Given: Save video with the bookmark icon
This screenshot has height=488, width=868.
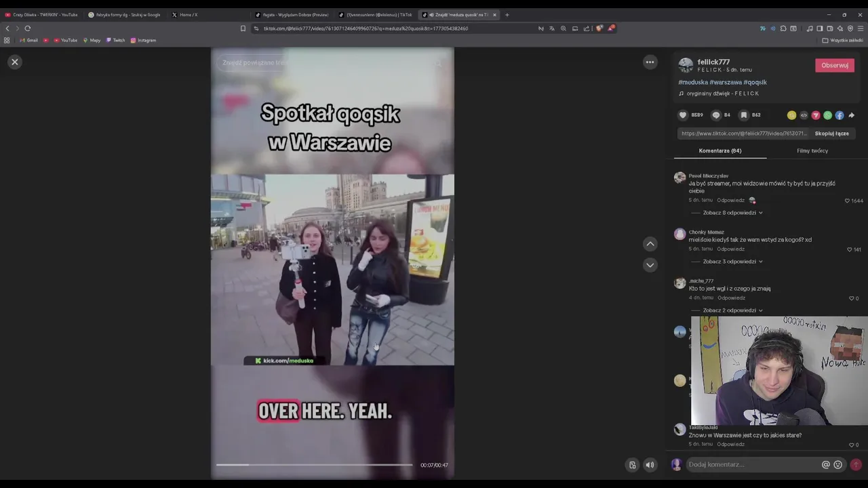Looking at the screenshot, I should click(744, 115).
